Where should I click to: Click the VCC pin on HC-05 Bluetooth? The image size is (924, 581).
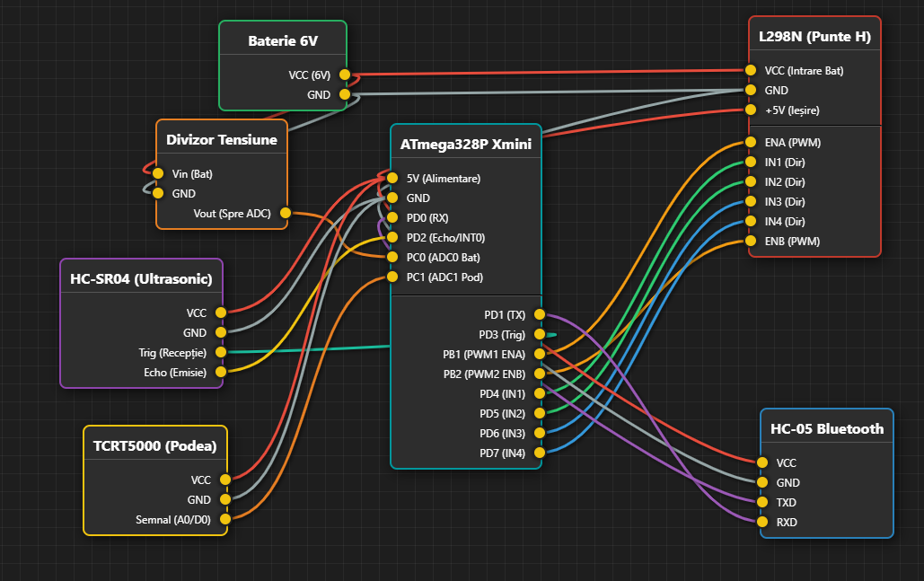[762, 462]
